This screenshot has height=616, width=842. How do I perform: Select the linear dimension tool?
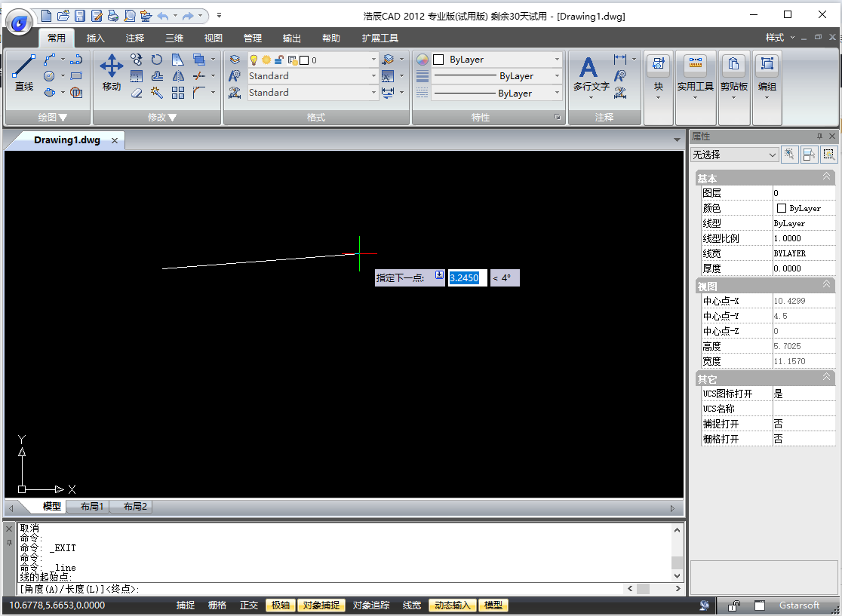(x=620, y=60)
